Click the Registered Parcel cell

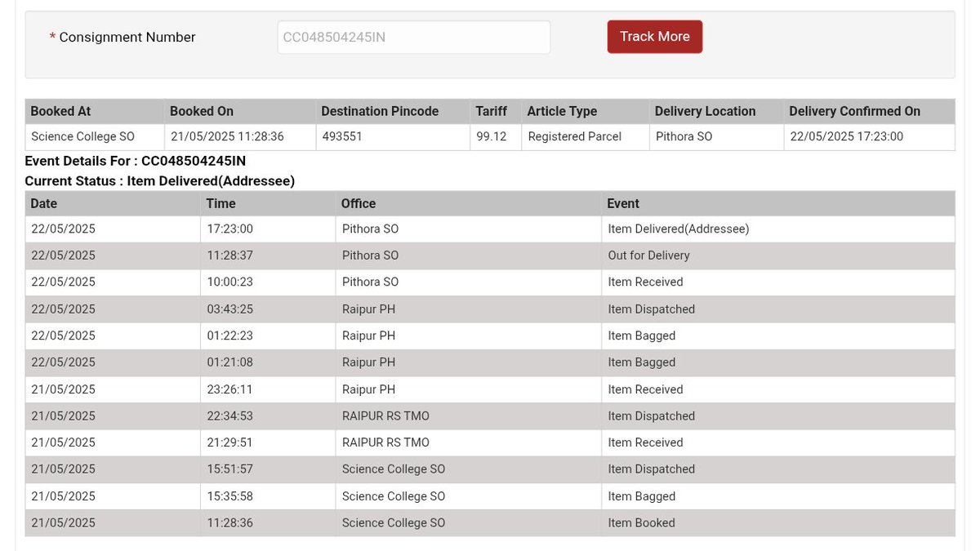pyautogui.click(x=586, y=137)
